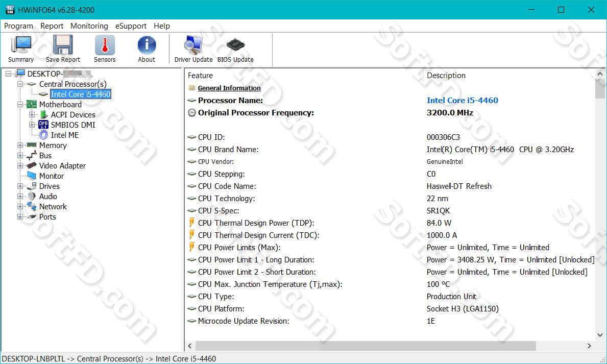Click the Description column header
This screenshot has width=607, height=364.
tap(446, 76)
